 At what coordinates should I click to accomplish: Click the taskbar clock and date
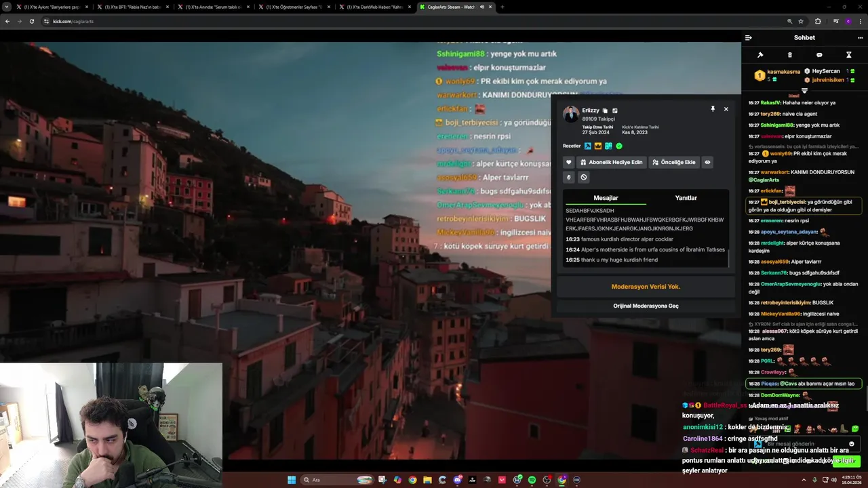pyautogui.click(x=853, y=480)
